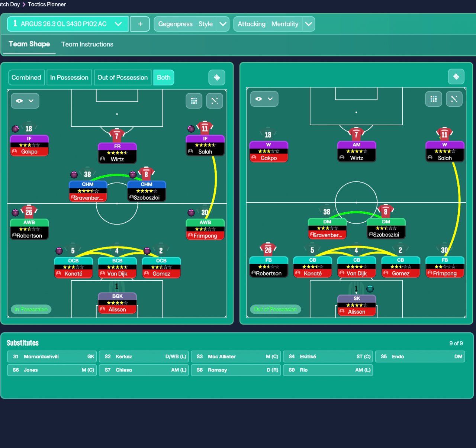476x448 pixels.
Task: Click the number 7 shirt above Wirtz's AM role
Action: pyautogui.click(x=356, y=133)
